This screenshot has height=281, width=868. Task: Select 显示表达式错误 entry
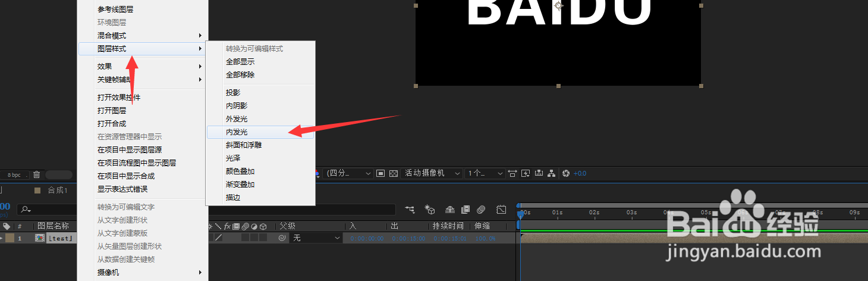[143, 189]
